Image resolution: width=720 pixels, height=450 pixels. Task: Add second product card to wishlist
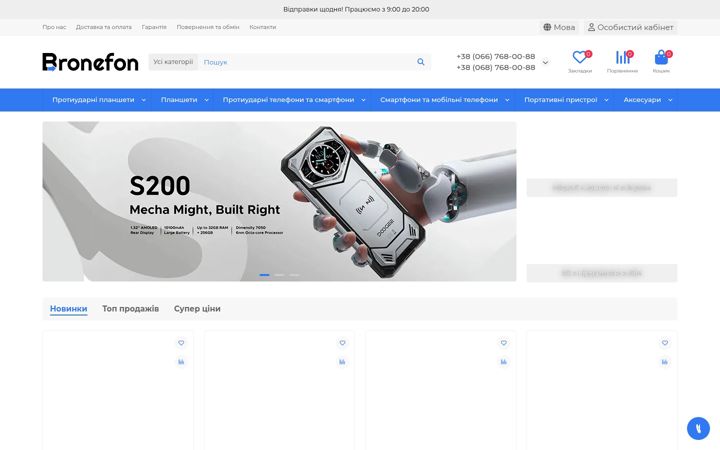tap(342, 343)
